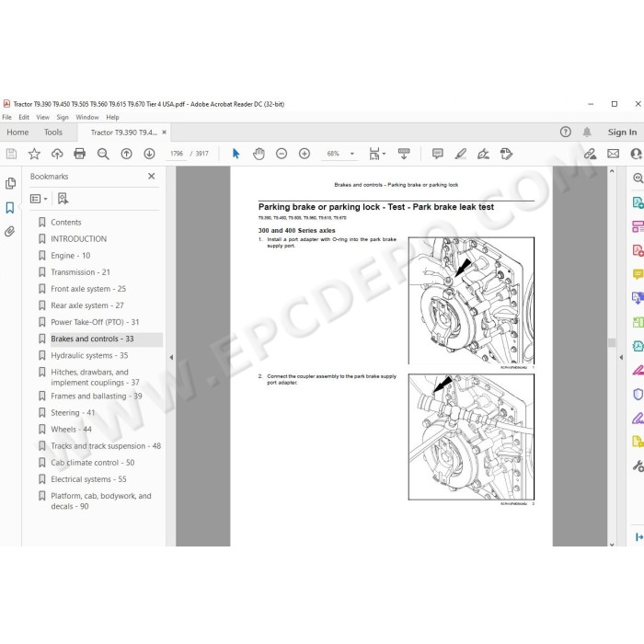
Task: Click the scroll up arrow
Action: [612, 171]
